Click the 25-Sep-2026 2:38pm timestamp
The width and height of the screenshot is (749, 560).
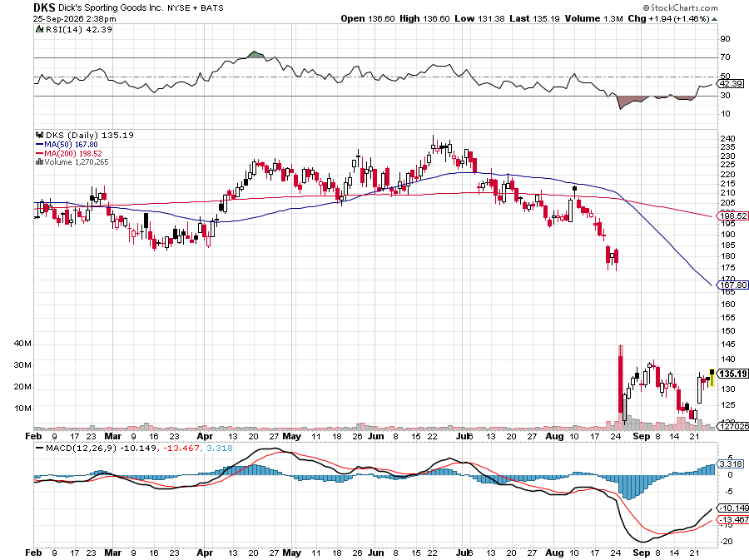tap(75, 19)
